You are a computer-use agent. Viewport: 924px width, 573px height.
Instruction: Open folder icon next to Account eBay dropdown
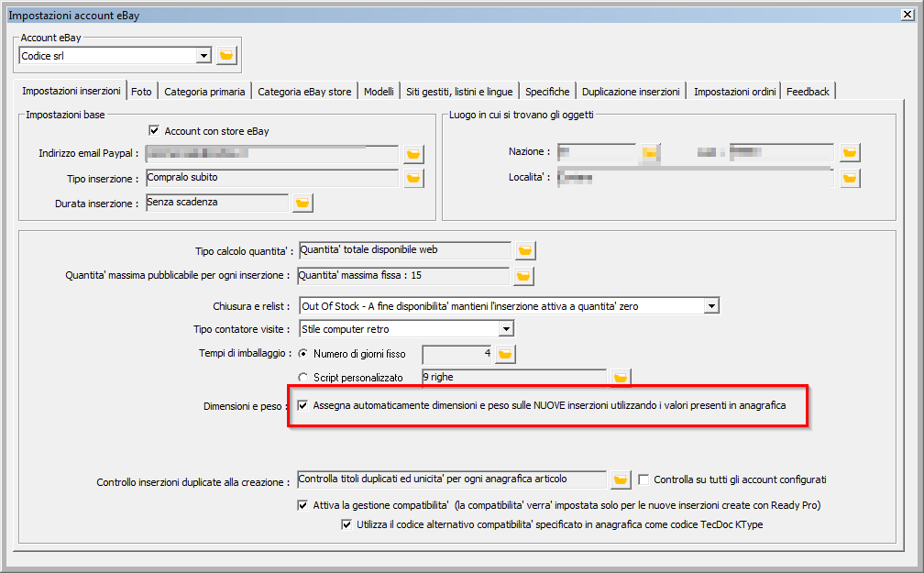coord(226,55)
